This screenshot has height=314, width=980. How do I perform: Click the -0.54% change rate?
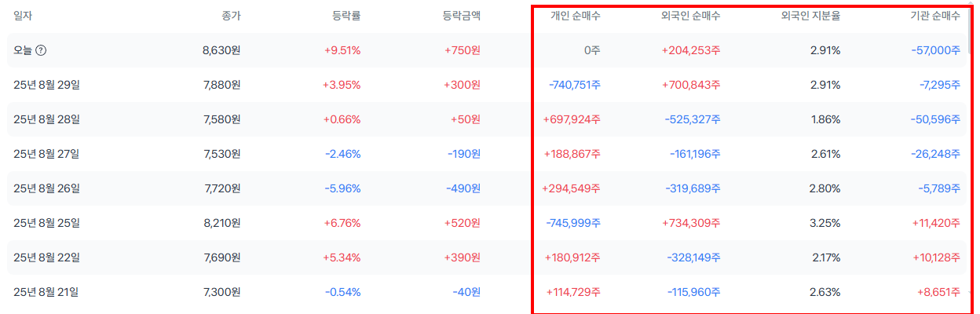343,292
